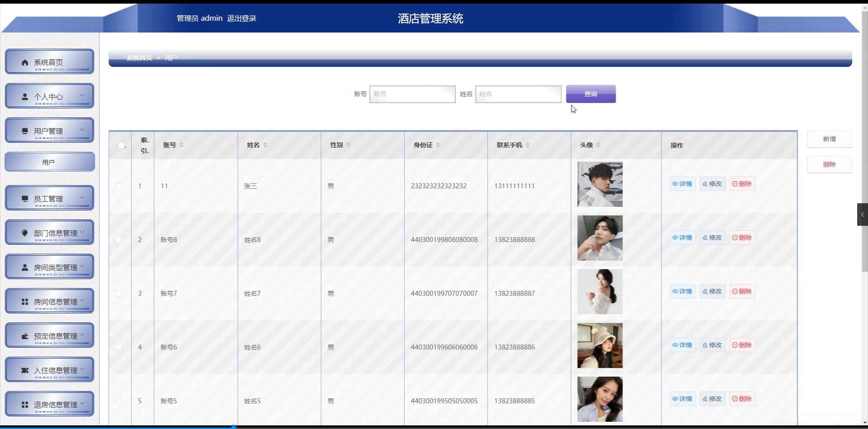
Task: Check the row checkbox for 姓名7
Action: (x=118, y=294)
